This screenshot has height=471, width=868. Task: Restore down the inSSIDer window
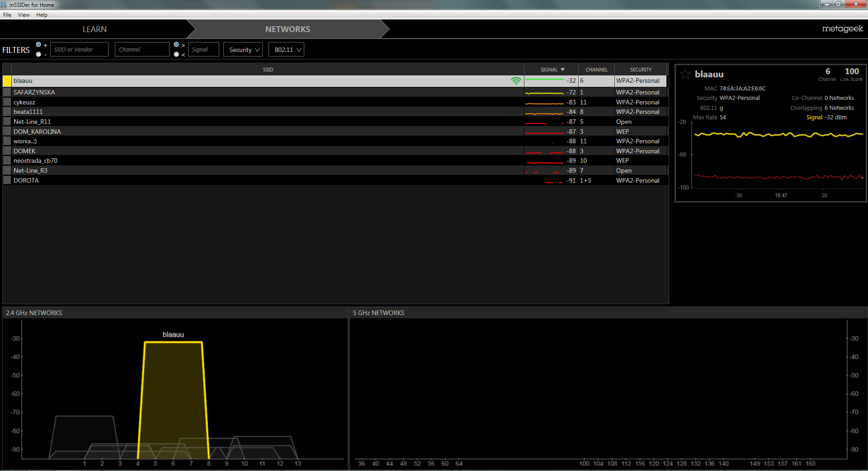pyautogui.click(x=839, y=4)
